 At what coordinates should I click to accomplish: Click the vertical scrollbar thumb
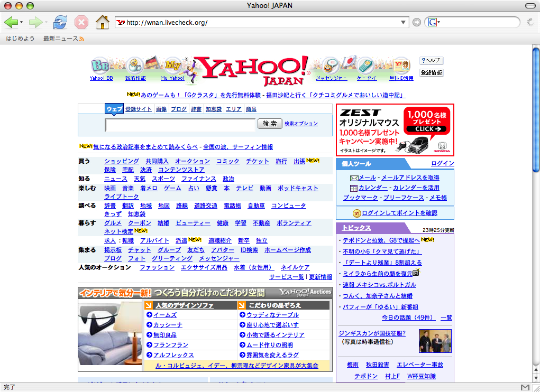536,109
